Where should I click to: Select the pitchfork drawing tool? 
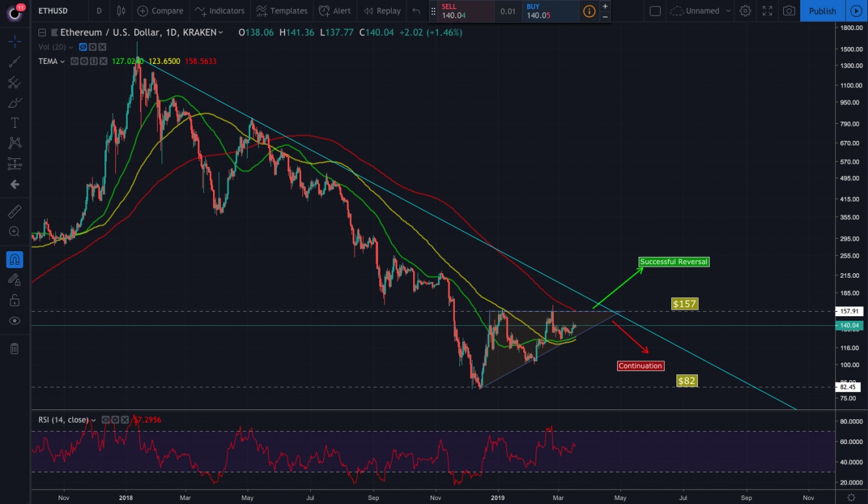click(x=14, y=83)
